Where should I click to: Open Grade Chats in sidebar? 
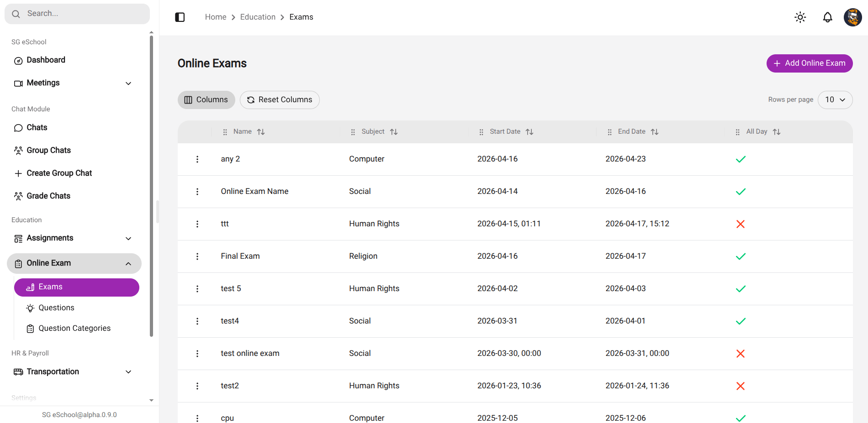(48, 196)
